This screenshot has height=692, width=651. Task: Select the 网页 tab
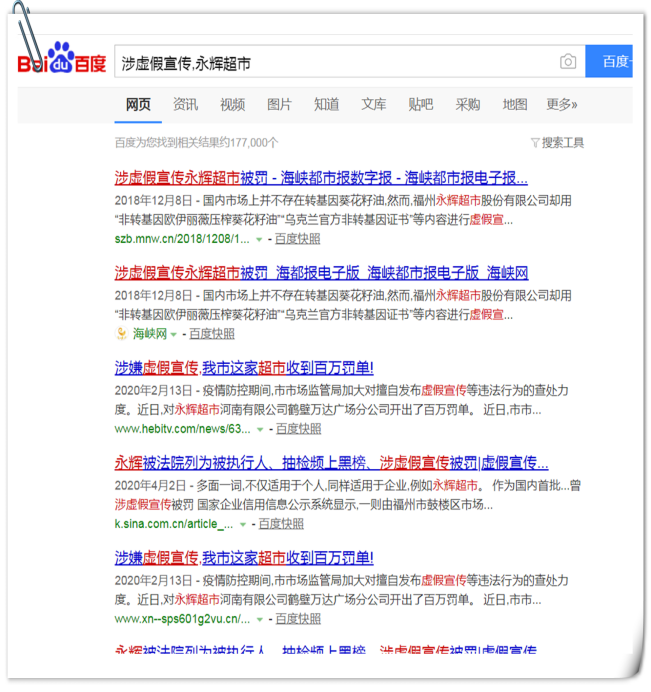pos(138,105)
